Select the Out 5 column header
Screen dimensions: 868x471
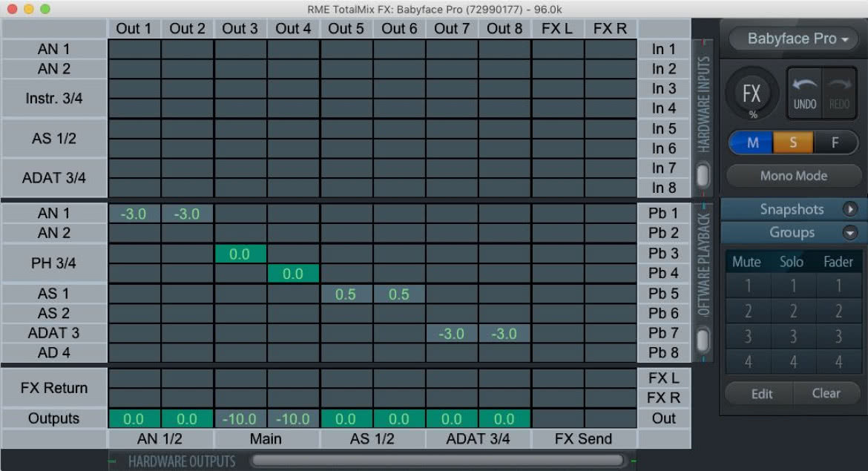click(346, 29)
